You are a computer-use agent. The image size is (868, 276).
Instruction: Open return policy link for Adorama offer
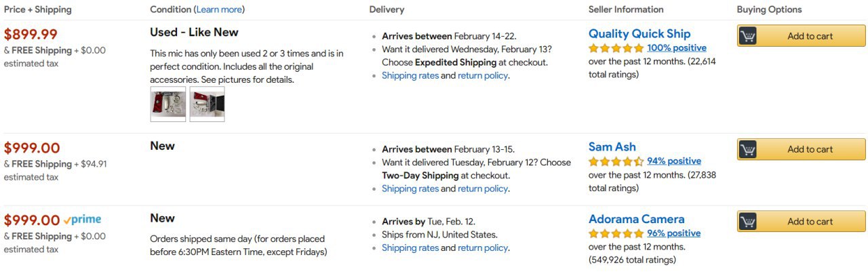pyautogui.click(x=482, y=248)
